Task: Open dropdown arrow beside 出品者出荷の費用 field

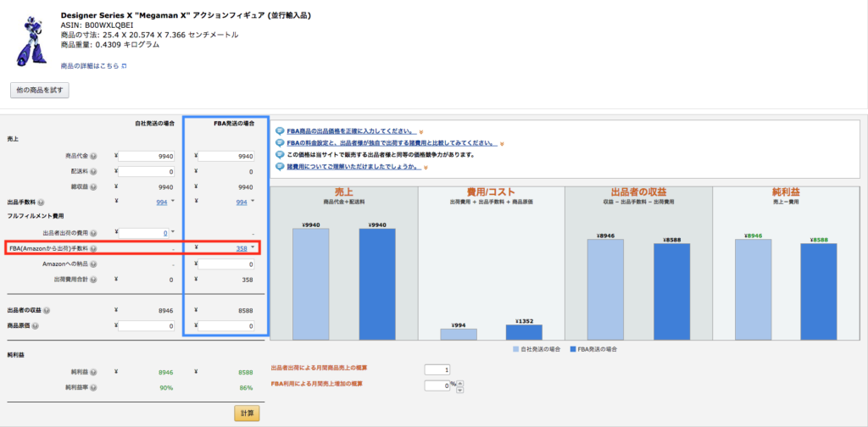Action: click(x=173, y=232)
